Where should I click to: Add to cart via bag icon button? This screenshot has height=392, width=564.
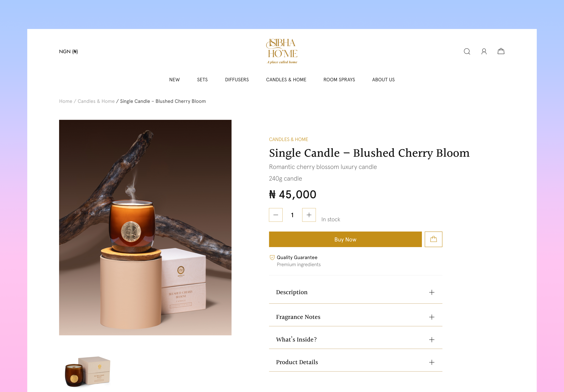coord(433,239)
